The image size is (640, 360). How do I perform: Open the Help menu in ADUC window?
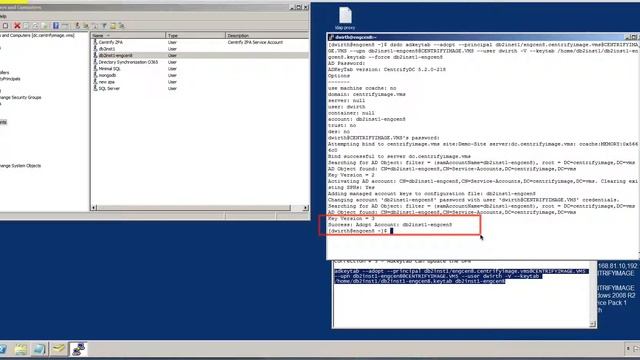tap(3, 16)
